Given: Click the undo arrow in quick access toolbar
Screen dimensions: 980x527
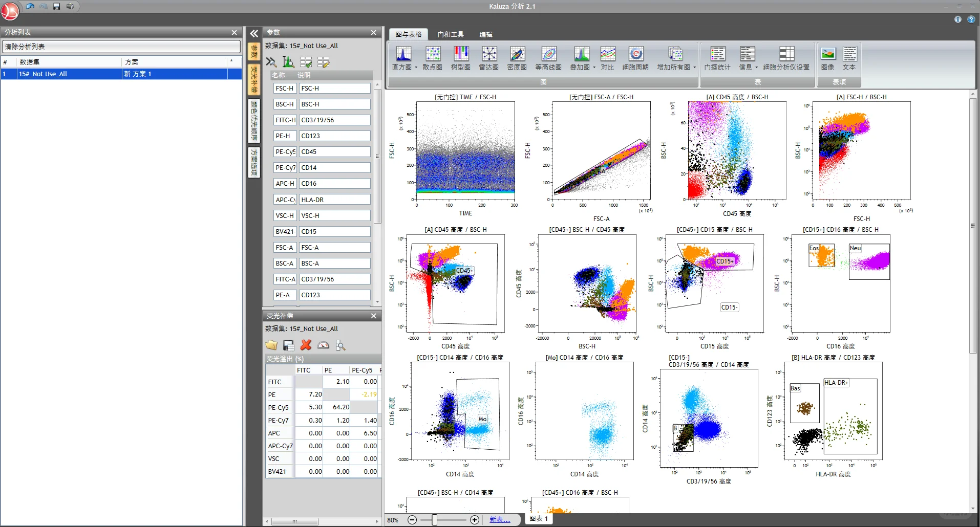Looking at the screenshot, I should (30, 6).
